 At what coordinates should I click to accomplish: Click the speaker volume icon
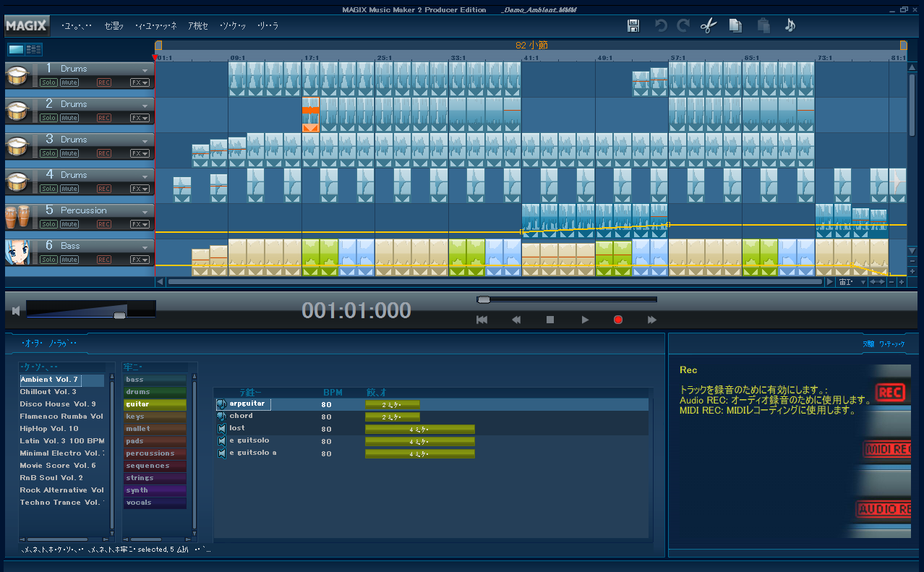(x=16, y=312)
